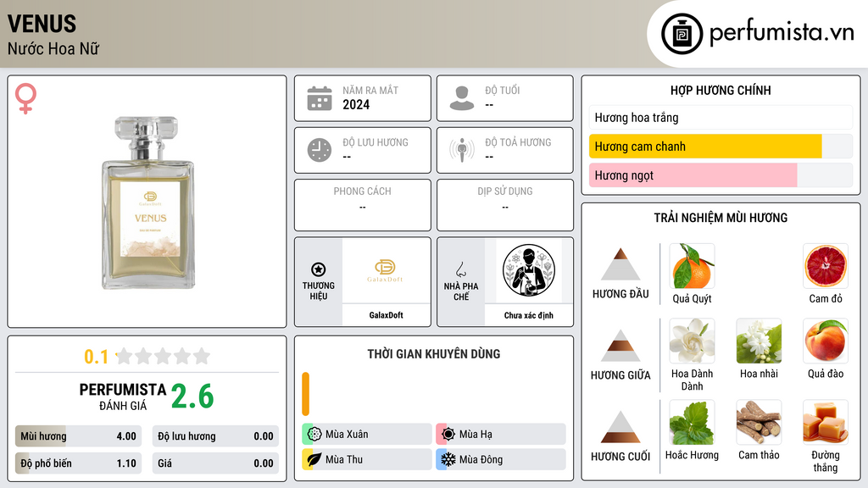Viewport: 868px width, 488px height.
Task: Click the Mùi hương 4.00 score bar
Action: click(78, 436)
